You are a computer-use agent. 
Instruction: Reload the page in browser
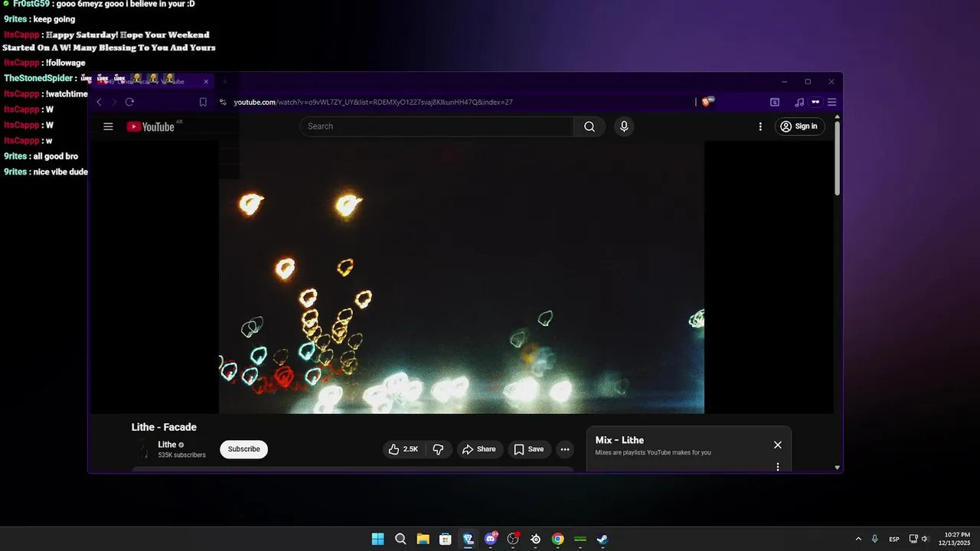129,102
